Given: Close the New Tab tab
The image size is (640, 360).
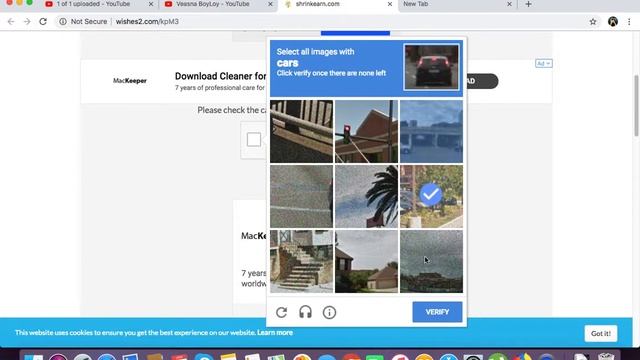Looking at the screenshot, I should [x=509, y=4].
